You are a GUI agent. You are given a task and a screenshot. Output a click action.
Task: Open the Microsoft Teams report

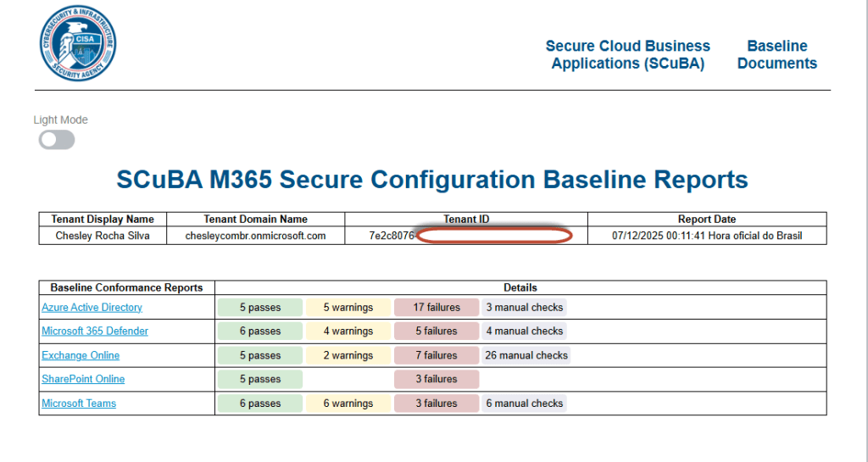79,404
